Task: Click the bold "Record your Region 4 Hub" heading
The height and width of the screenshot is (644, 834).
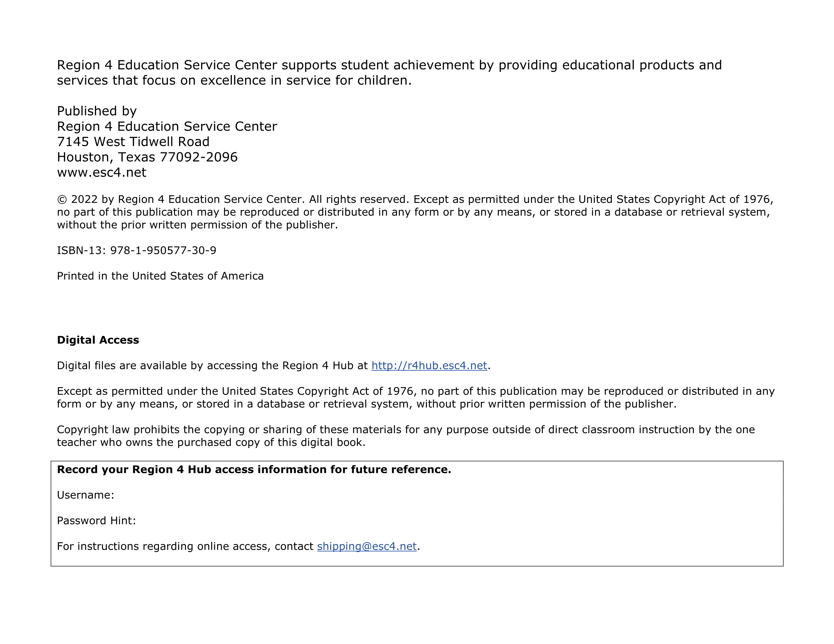Action: tap(254, 470)
